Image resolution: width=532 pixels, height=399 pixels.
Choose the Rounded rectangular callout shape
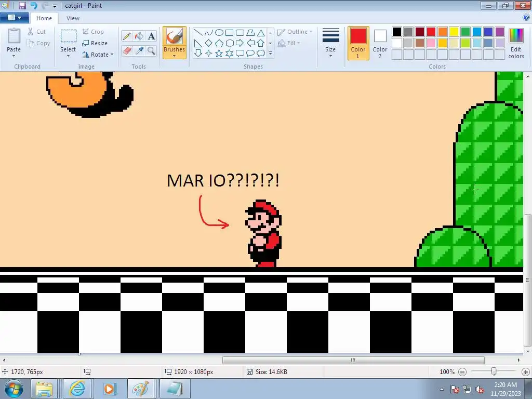240,54
